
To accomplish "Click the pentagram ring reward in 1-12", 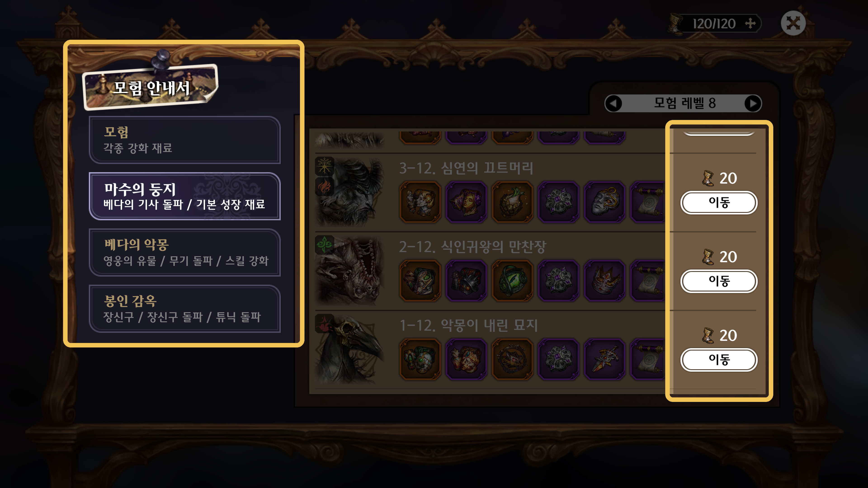I will click(x=512, y=359).
